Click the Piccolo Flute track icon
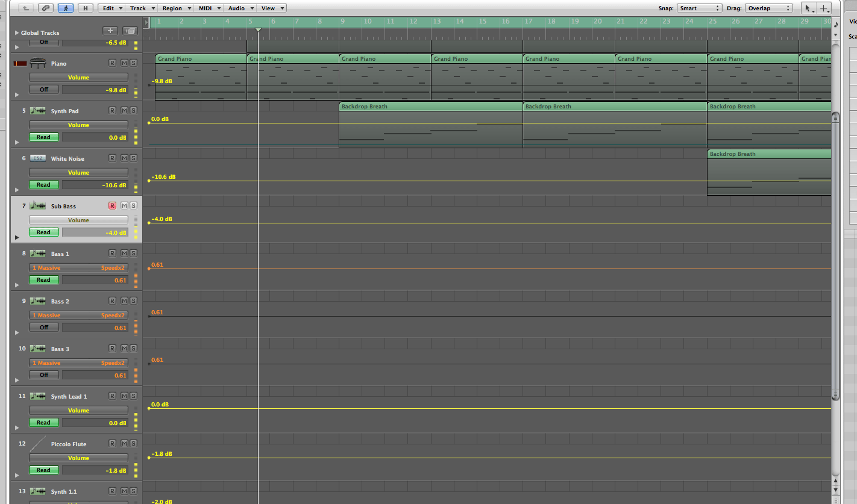 pyautogui.click(x=37, y=444)
